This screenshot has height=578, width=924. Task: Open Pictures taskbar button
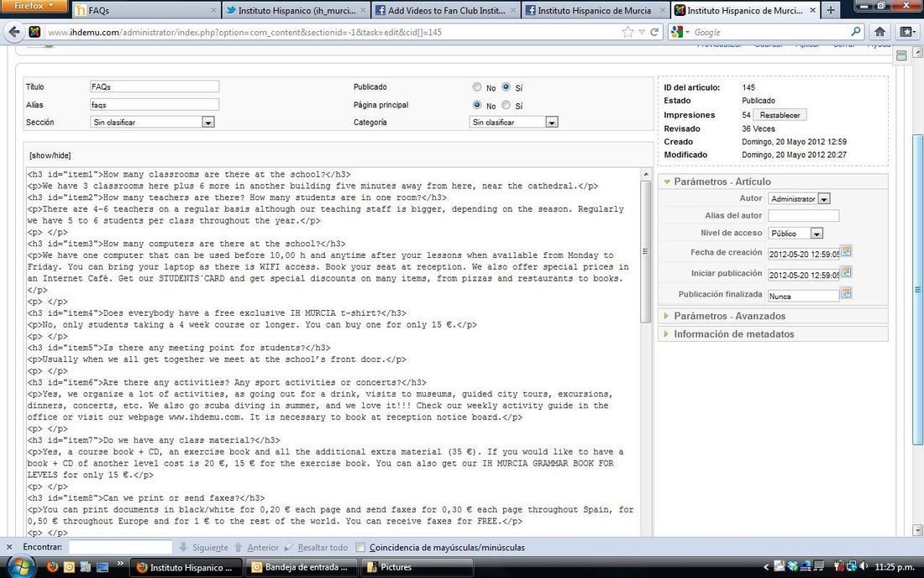pos(416,567)
